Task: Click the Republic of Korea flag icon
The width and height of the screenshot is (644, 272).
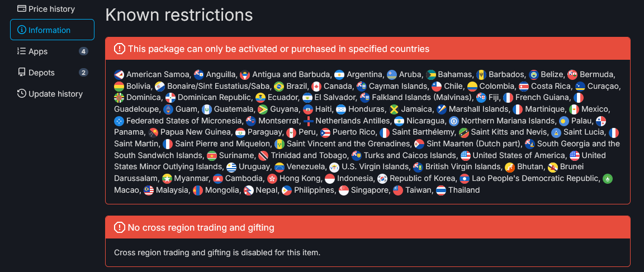Action: coord(382,179)
